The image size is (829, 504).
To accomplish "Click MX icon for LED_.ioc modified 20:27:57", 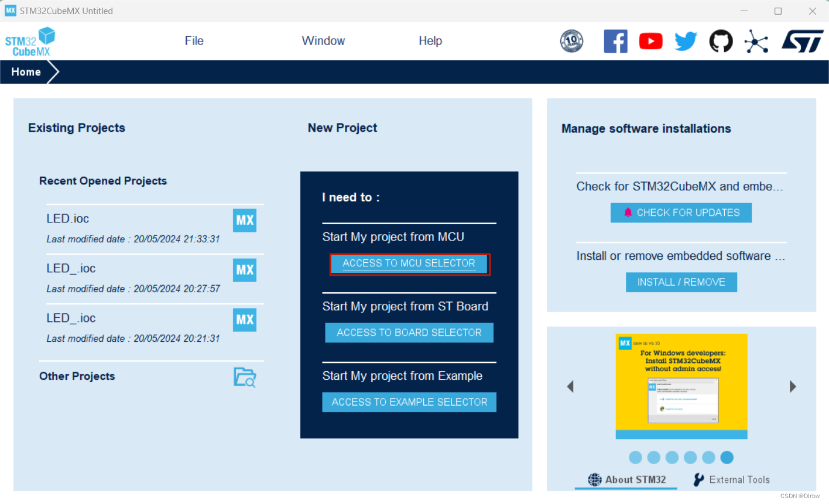I will pos(245,270).
